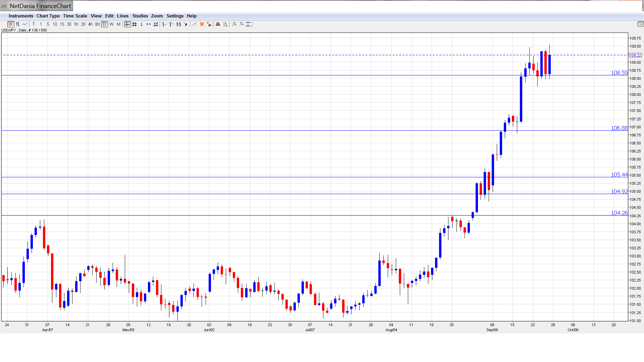Click the 108.59 horizontal line label

tap(619, 73)
